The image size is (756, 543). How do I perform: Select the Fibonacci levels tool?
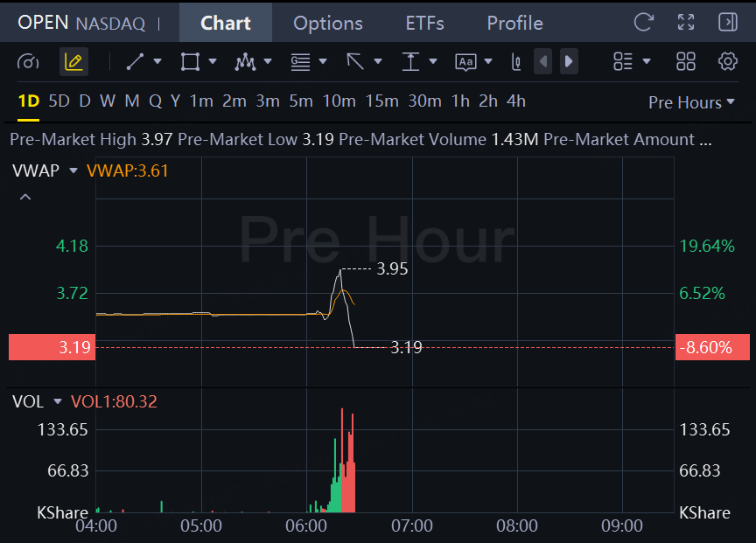[x=300, y=62]
